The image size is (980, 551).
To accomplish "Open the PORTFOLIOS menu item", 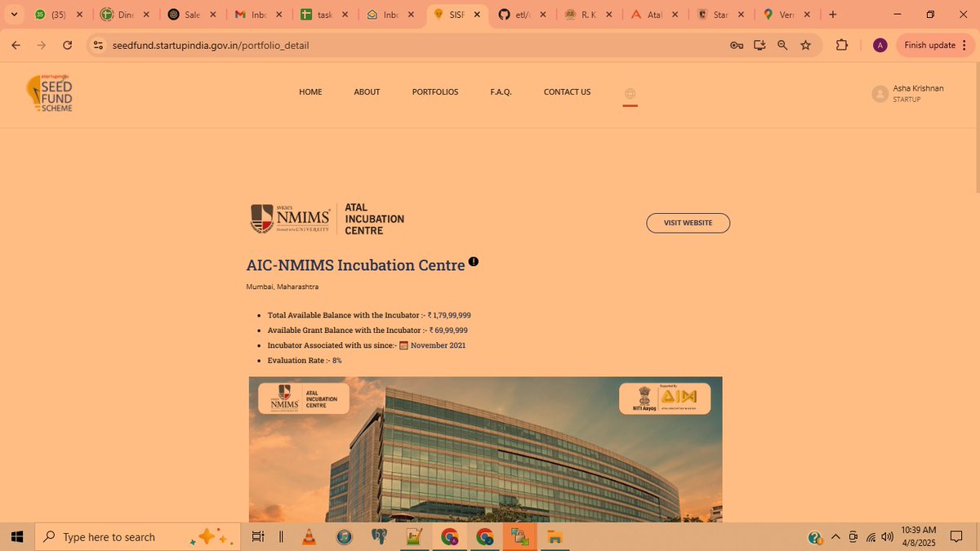I will coord(435,92).
